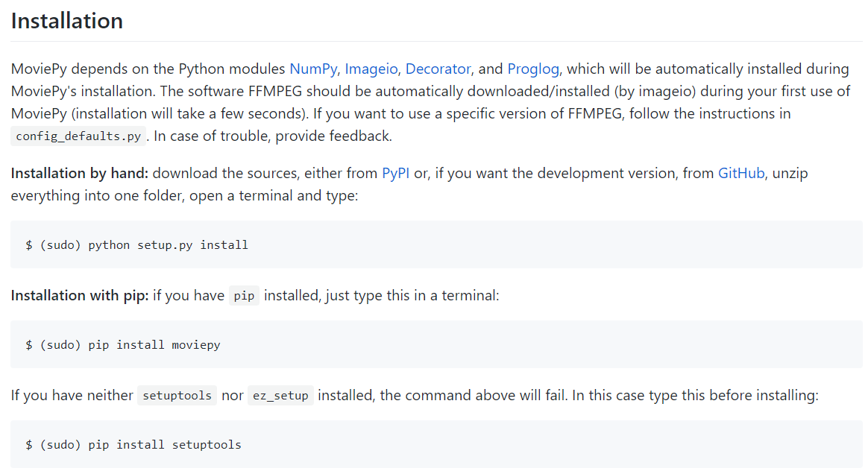Screen dimensions: 868x471
Task: Open the Imageio link
Action: tap(371, 69)
